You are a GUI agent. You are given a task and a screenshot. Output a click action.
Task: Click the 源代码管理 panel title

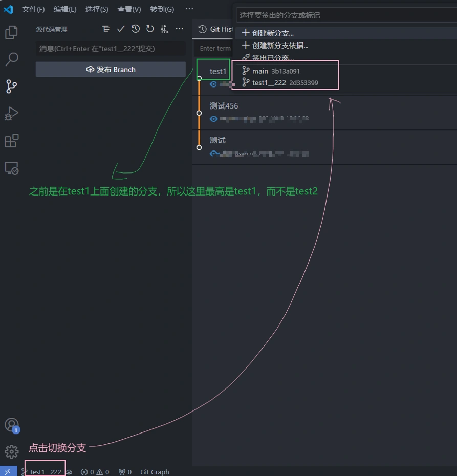[52, 30]
